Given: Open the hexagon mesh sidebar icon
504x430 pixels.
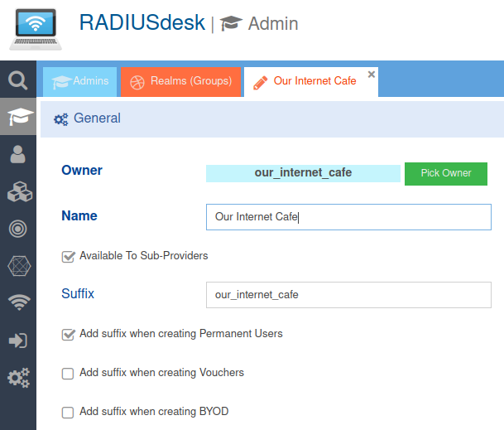Looking at the screenshot, I should click(18, 267).
